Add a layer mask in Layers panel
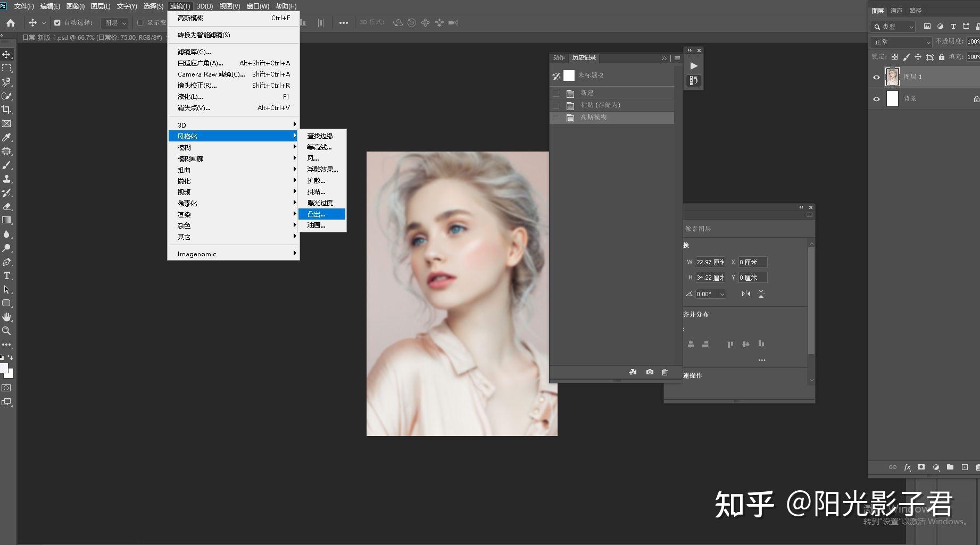This screenshot has width=980, height=545. coord(921,467)
